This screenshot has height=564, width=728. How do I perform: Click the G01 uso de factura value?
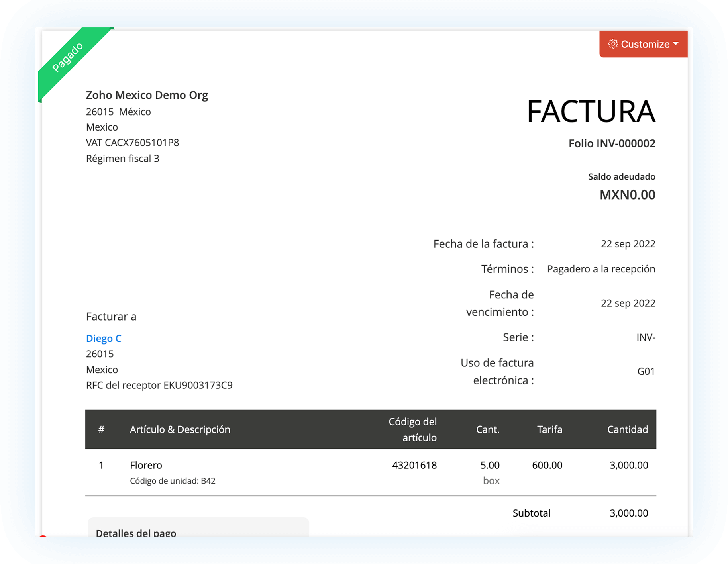click(x=646, y=371)
